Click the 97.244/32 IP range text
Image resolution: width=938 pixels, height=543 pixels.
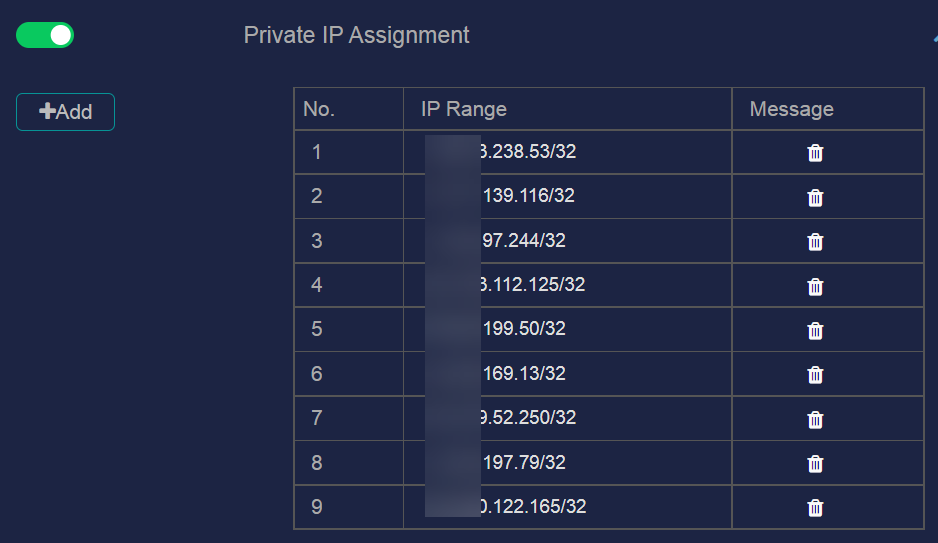(x=523, y=240)
